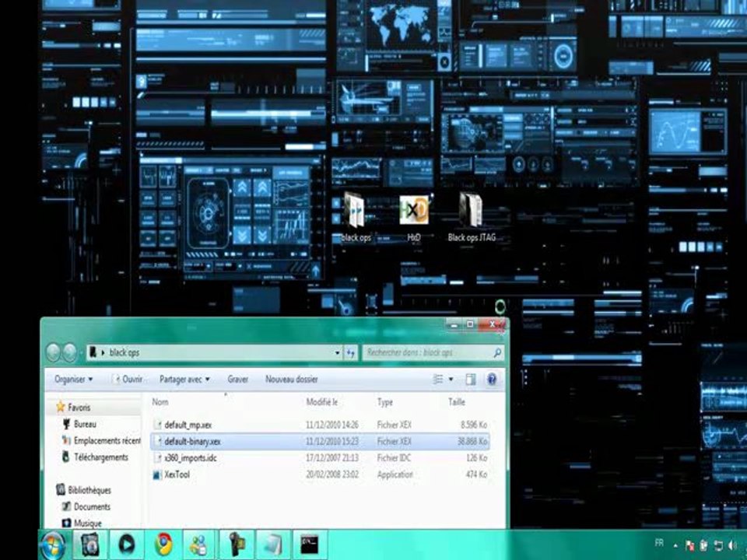Click the volume speaker tray icon

point(731,546)
